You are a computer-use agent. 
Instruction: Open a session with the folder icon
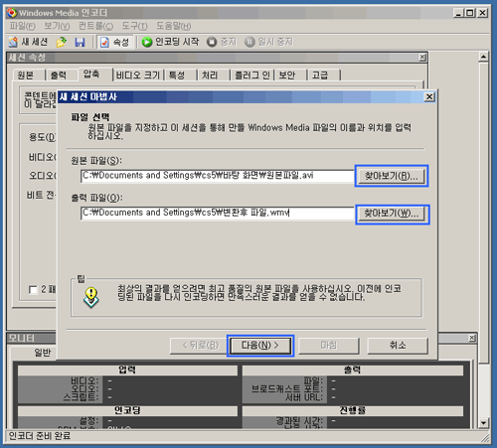[x=62, y=42]
